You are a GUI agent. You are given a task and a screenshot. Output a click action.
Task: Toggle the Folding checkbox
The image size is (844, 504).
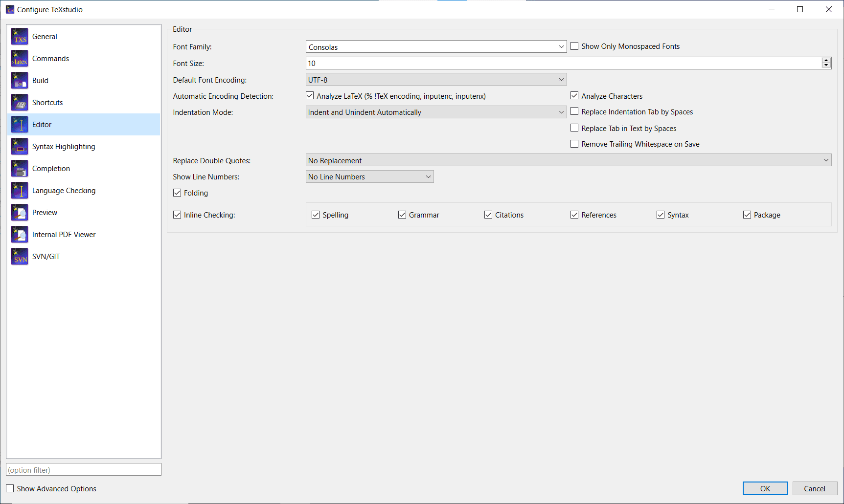[x=177, y=193]
